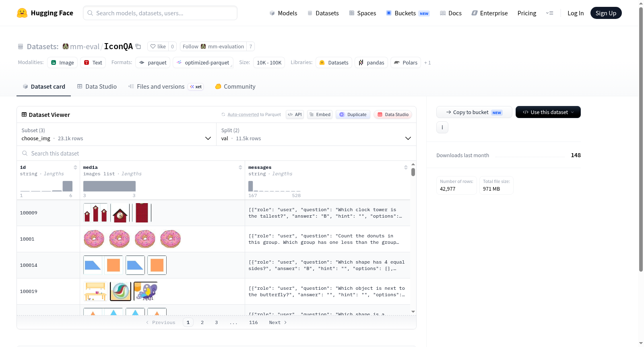Go to Spaces in the navigation
The height and width of the screenshot is (347, 644).
click(x=363, y=13)
